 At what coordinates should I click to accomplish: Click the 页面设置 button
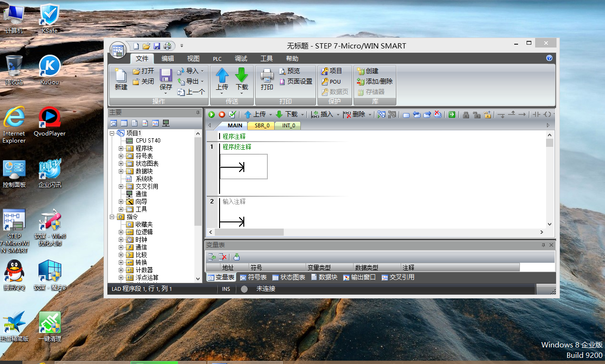pyautogui.click(x=295, y=81)
